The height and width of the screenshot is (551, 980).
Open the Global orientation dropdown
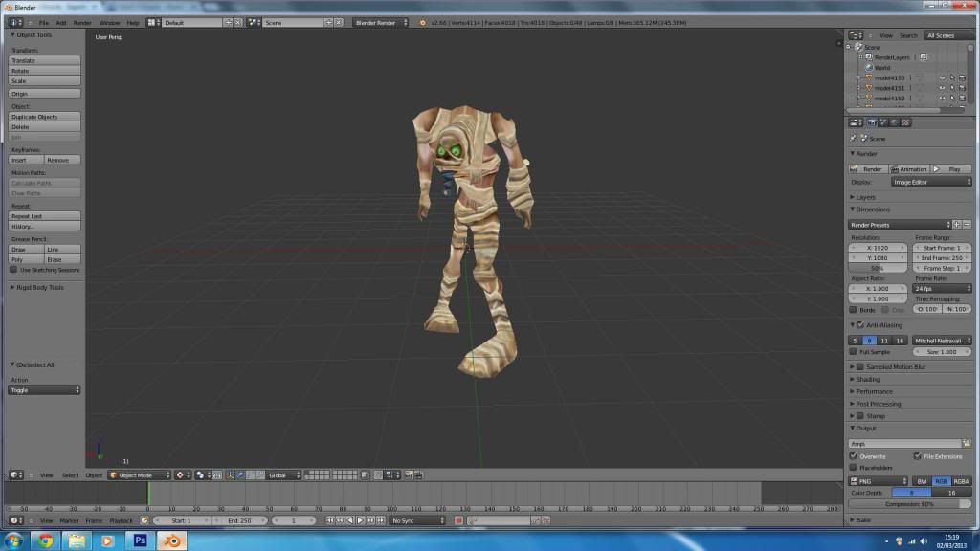point(283,475)
